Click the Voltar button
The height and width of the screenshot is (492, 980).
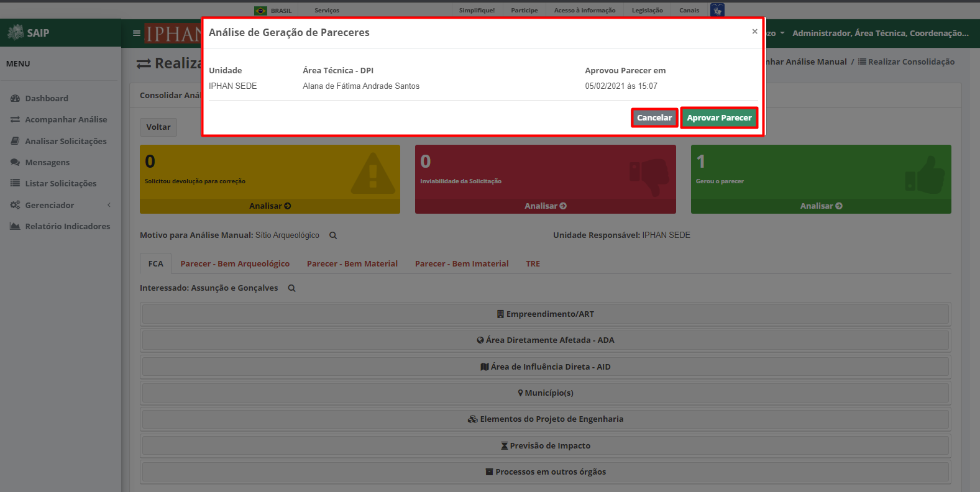pyautogui.click(x=158, y=127)
